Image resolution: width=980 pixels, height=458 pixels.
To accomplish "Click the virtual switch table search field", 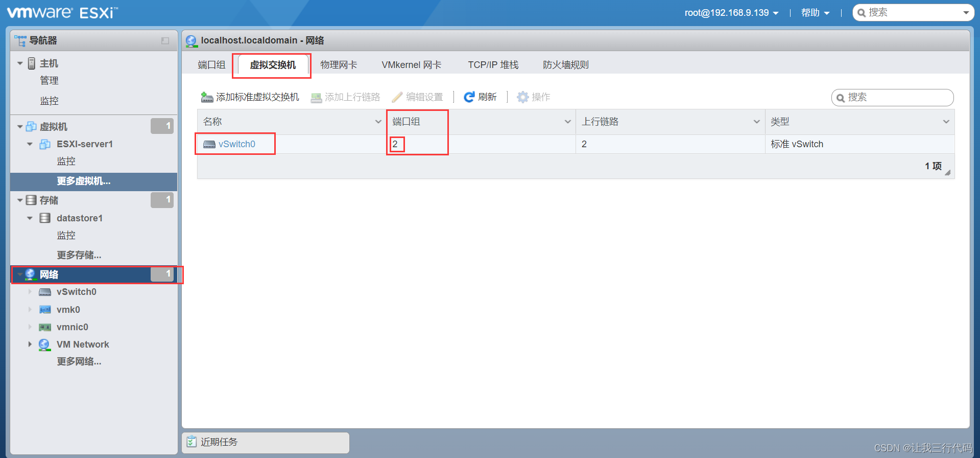I will 893,97.
